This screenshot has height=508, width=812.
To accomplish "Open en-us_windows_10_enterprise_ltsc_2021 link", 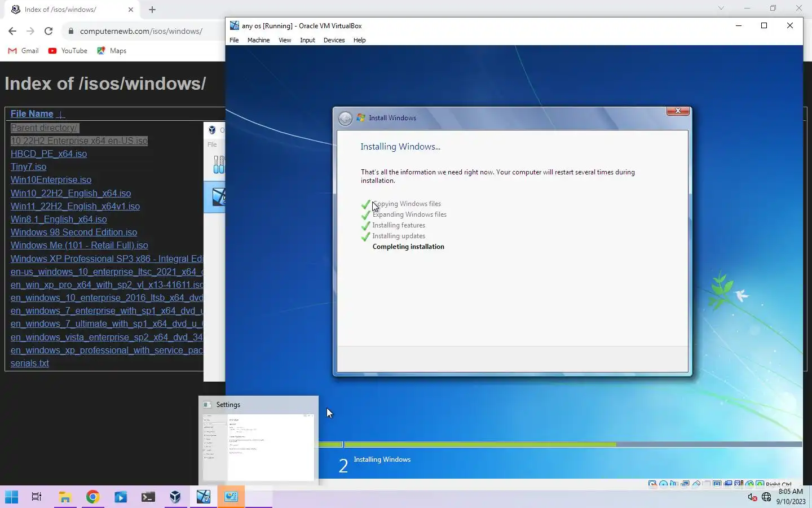I will coord(107,271).
